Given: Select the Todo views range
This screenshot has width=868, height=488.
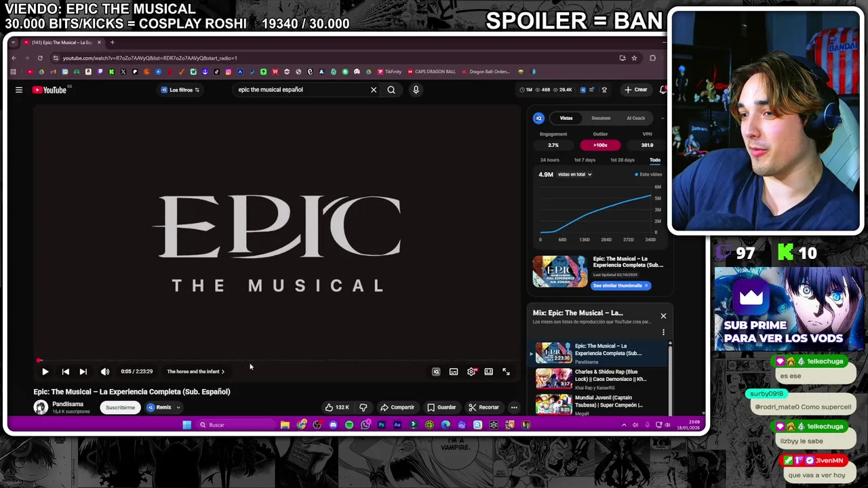Looking at the screenshot, I should click(654, 160).
